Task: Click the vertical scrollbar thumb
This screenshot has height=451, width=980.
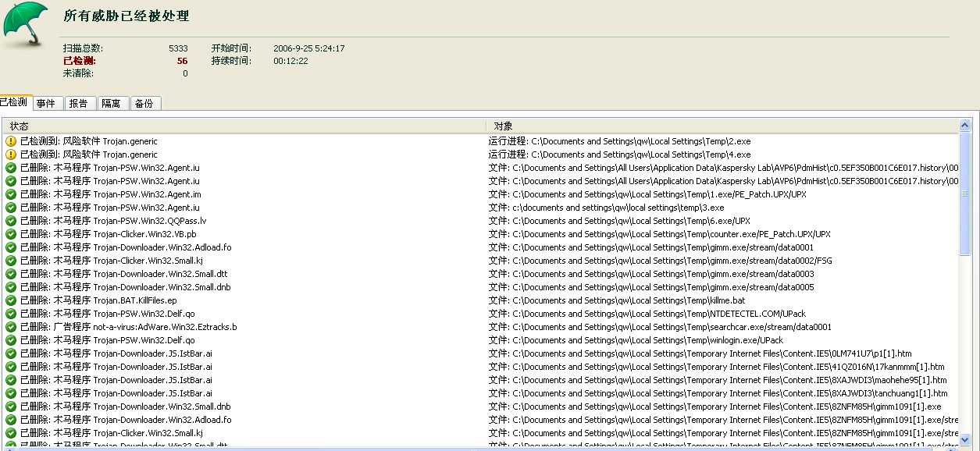Action: pyautogui.click(x=965, y=194)
